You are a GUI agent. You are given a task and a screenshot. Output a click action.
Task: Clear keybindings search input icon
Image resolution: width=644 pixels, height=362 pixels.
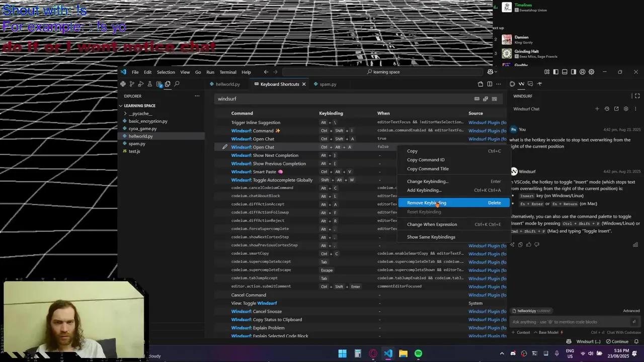[x=494, y=99]
